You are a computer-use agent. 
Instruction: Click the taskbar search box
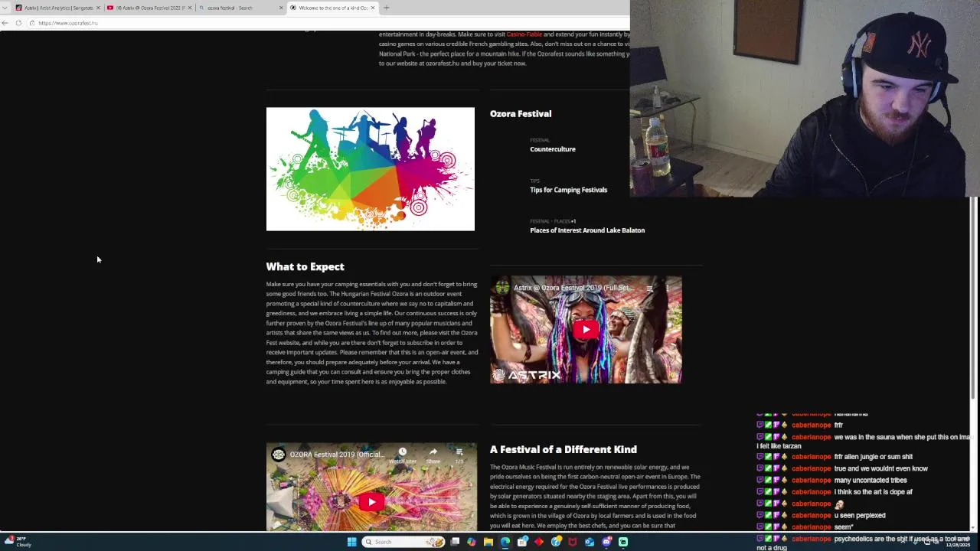[x=403, y=542]
